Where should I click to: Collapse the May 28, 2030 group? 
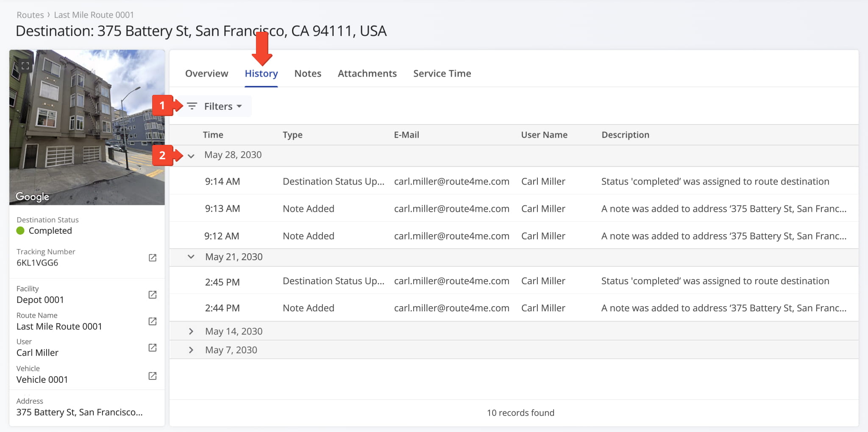(x=191, y=156)
